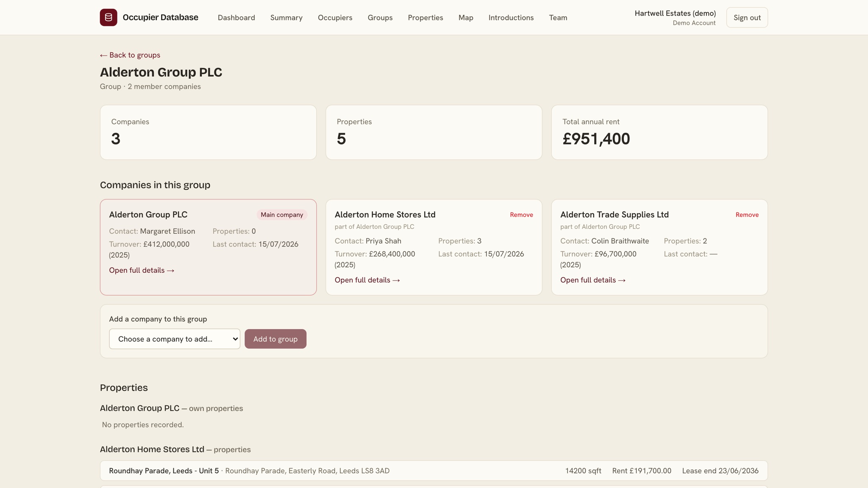This screenshot has height=488, width=868.
Task: Click contact name Priya Shah
Action: pyautogui.click(x=384, y=241)
